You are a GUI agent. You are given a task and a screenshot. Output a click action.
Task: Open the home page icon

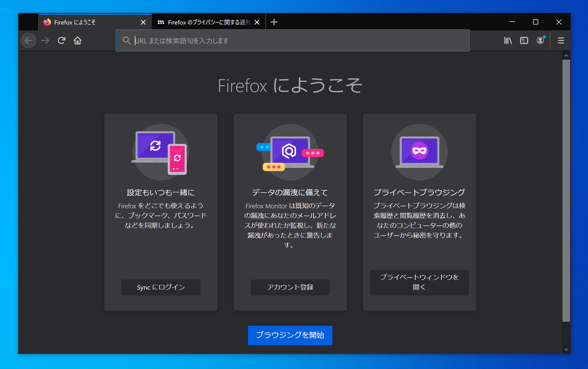(x=77, y=40)
